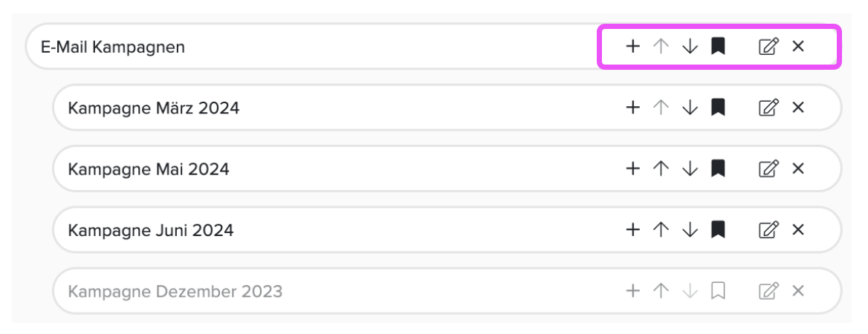Delete E-Mail Kampagnen with the X icon
The height and width of the screenshot is (334, 868).
click(797, 47)
